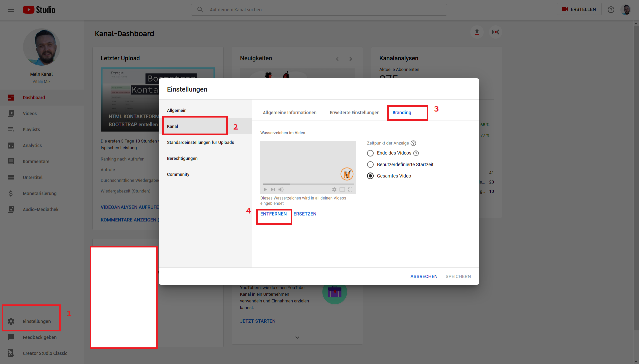Go to previous Neuigkeiten item arrow

click(337, 59)
